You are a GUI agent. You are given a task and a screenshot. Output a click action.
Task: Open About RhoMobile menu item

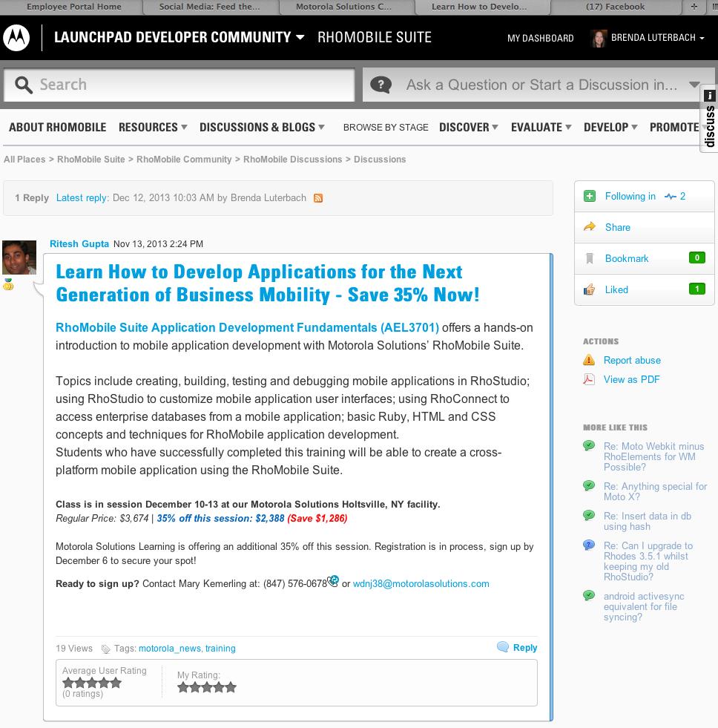pyautogui.click(x=58, y=127)
